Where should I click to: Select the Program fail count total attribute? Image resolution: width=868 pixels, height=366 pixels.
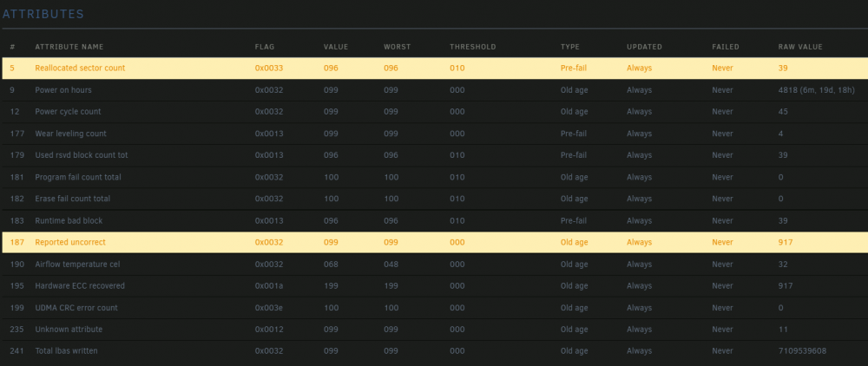[78, 177]
